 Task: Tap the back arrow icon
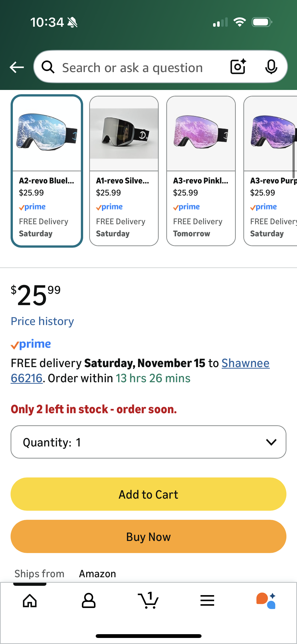click(x=17, y=67)
